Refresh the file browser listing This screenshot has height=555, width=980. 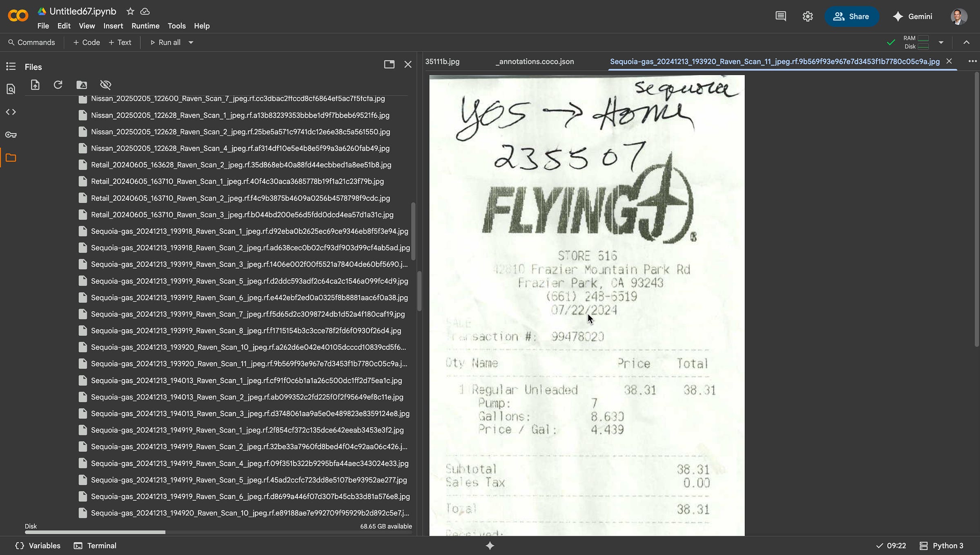(x=58, y=85)
